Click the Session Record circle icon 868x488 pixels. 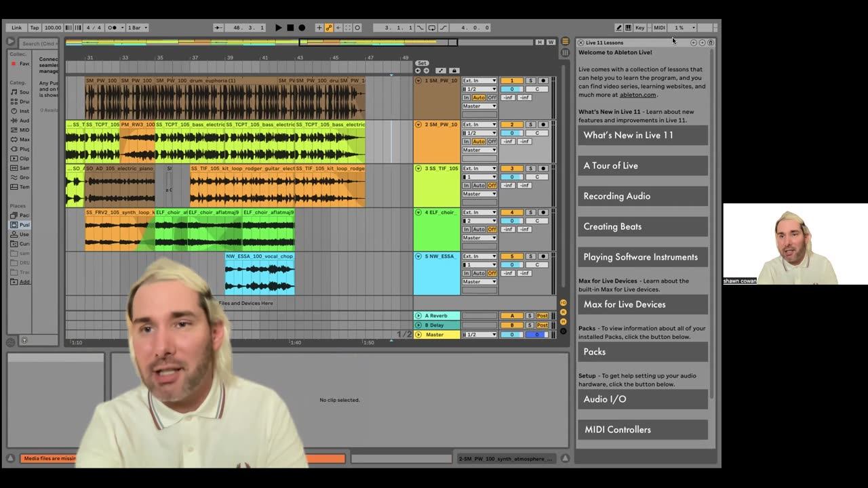coord(357,28)
